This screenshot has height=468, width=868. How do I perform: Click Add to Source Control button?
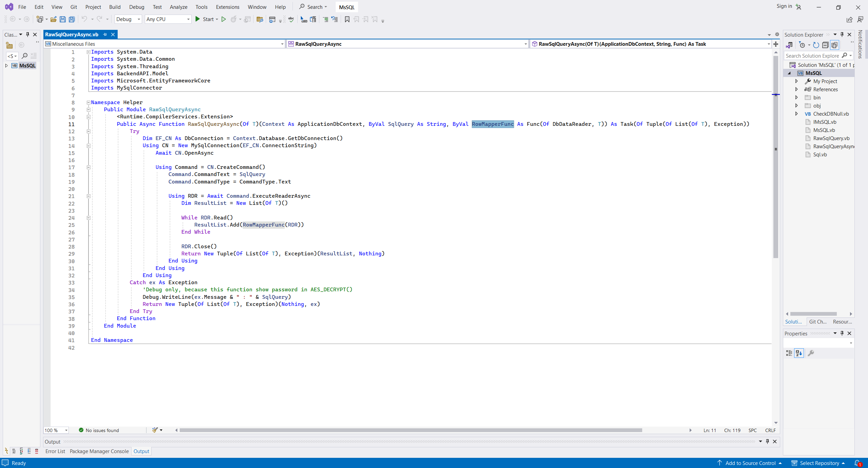[x=750, y=463]
